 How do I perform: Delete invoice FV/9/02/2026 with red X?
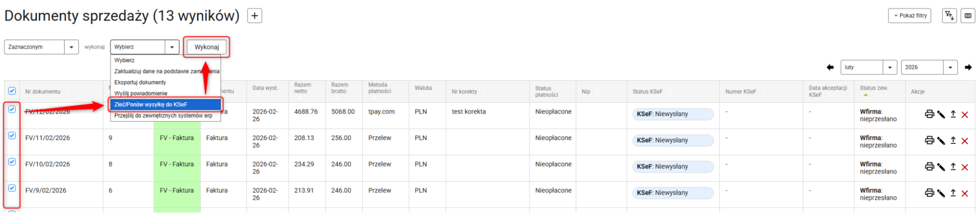[x=965, y=193]
